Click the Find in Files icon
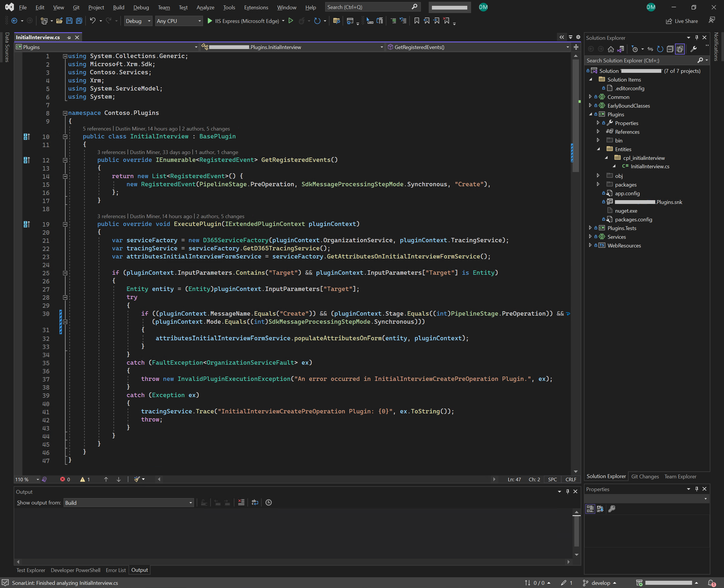Screen dimensions: 724x588 tap(336, 21)
